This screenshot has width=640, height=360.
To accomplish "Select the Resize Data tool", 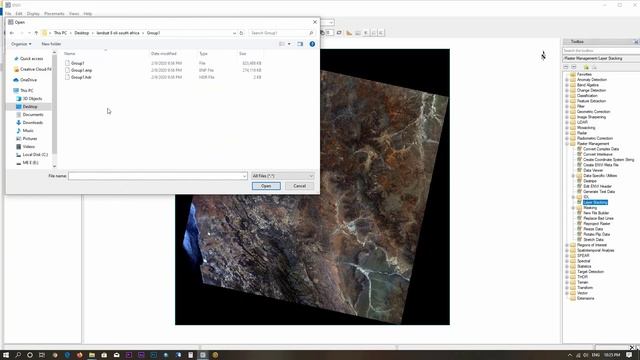I will [x=593, y=229].
